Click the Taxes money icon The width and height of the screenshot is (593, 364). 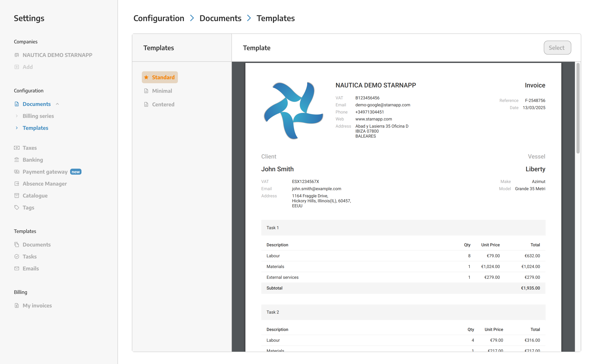point(17,148)
